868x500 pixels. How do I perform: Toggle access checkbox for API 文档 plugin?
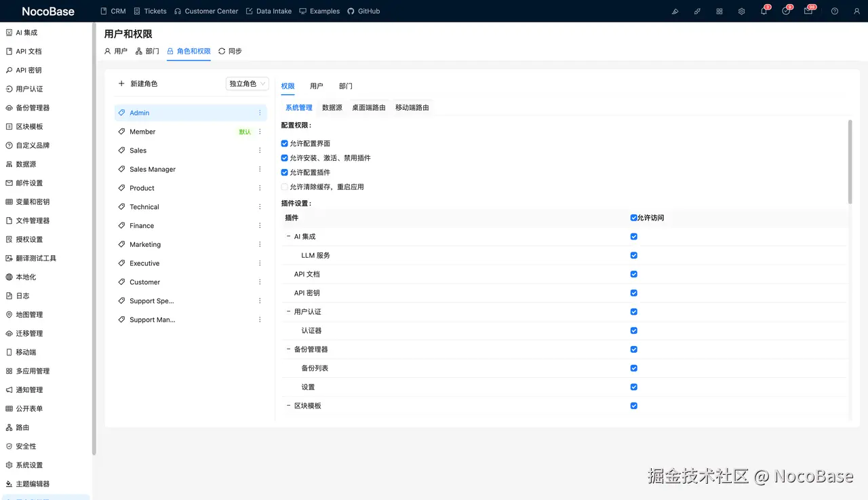point(634,274)
